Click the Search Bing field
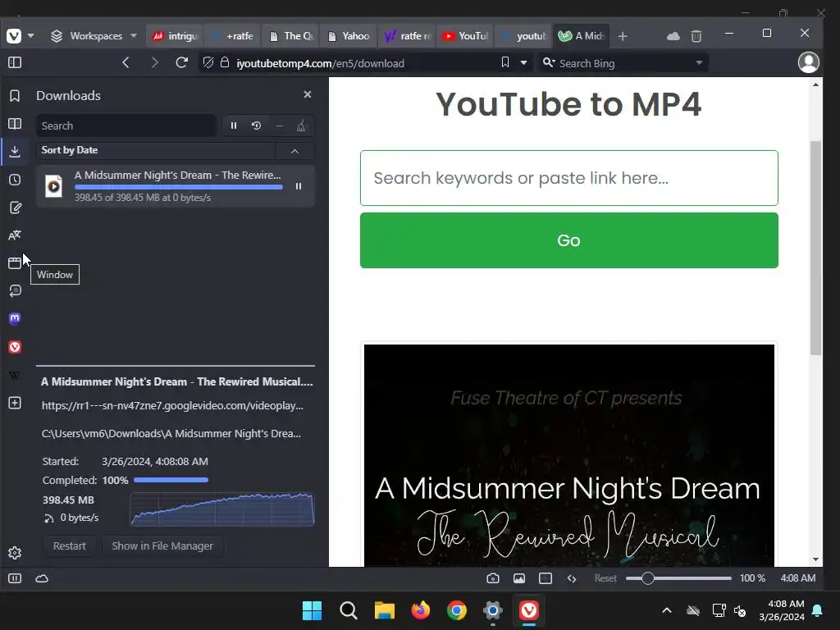 pos(624,63)
